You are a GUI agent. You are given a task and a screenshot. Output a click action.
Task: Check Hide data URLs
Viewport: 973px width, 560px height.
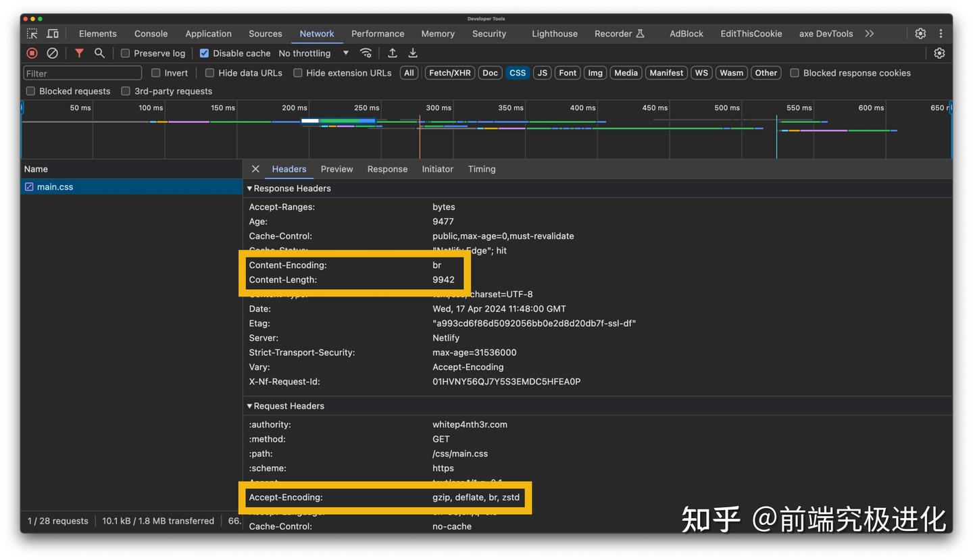coord(209,73)
